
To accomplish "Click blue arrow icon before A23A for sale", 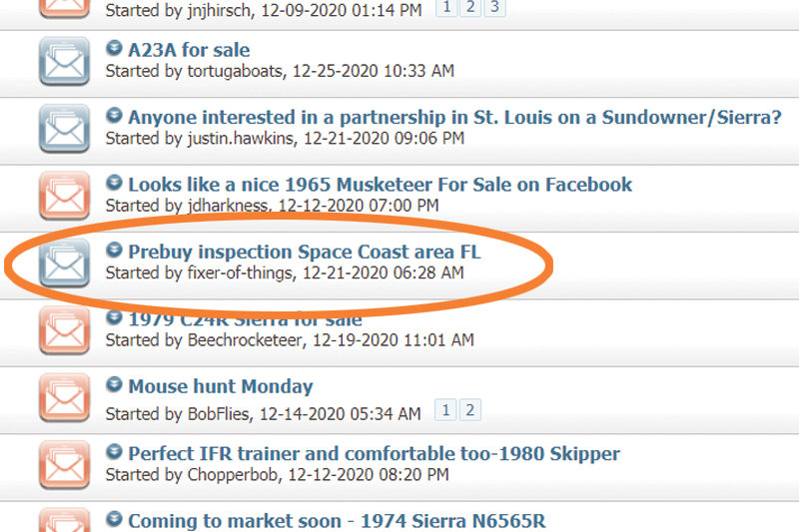I will click(114, 48).
